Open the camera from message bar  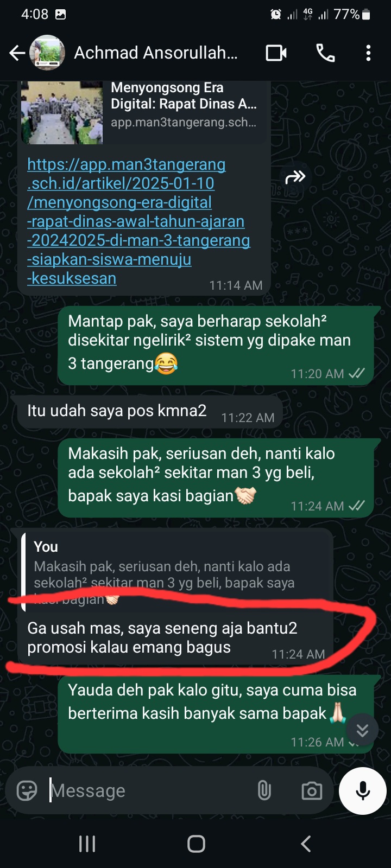[312, 790]
